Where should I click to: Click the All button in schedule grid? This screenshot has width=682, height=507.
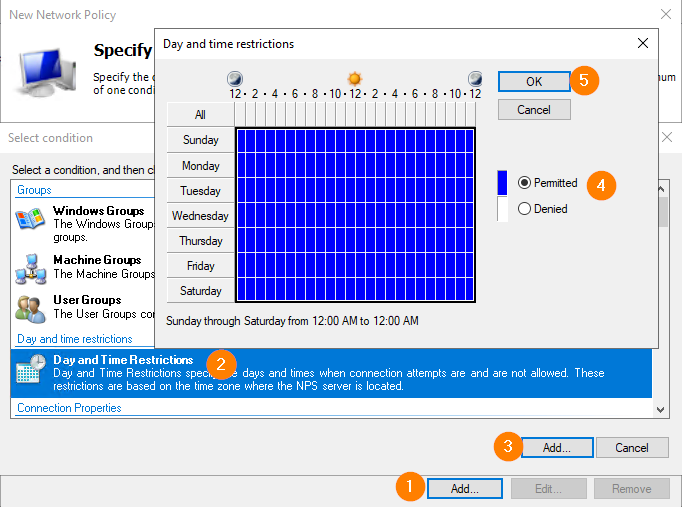pyautogui.click(x=201, y=114)
